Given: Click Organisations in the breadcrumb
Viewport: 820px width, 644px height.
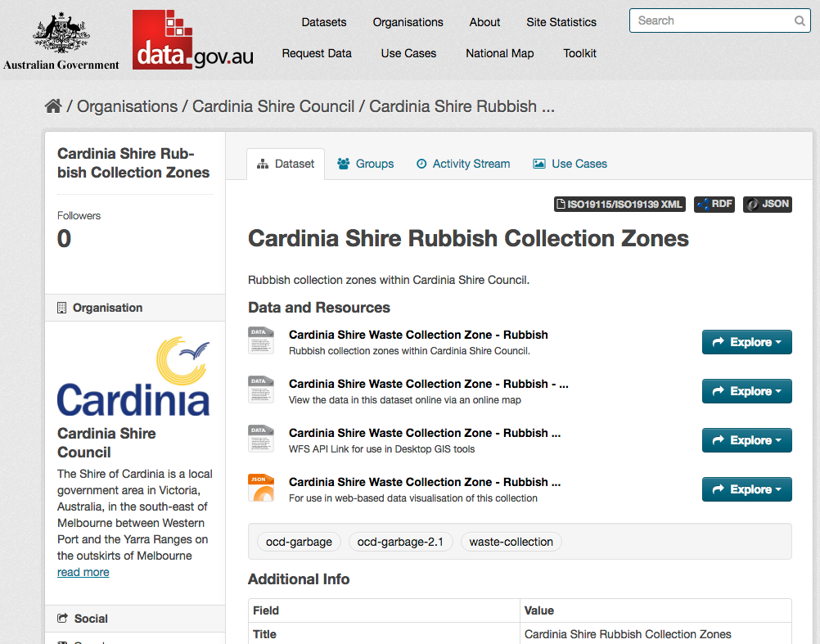Looking at the screenshot, I should (x=127, y=106).
